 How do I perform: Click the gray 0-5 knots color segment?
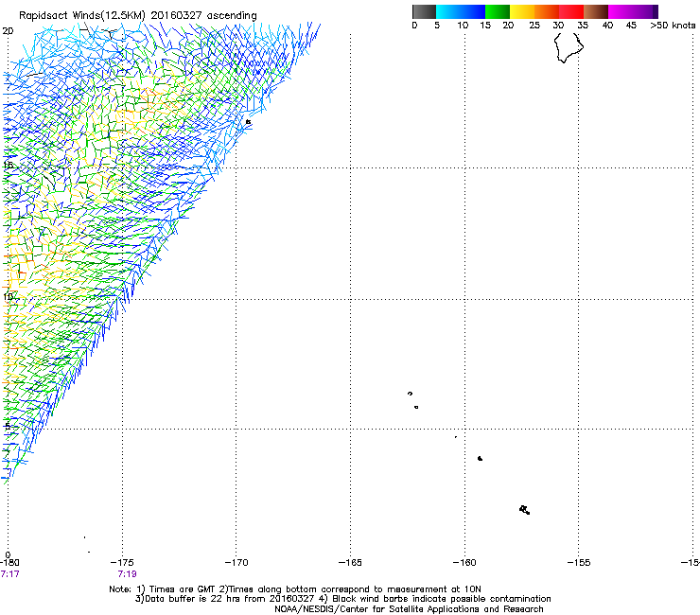(424, 11)
